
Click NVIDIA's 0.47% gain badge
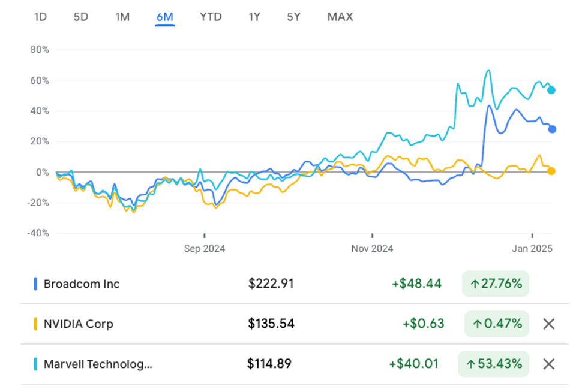click(x=497, y=324)
